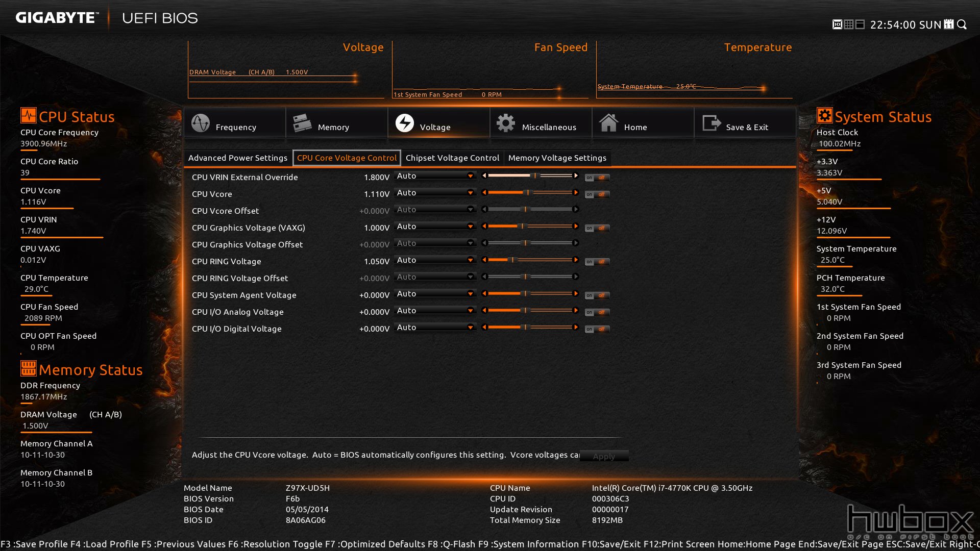Open CPU RING Voltage Auto dropdown

click(435, 260)
